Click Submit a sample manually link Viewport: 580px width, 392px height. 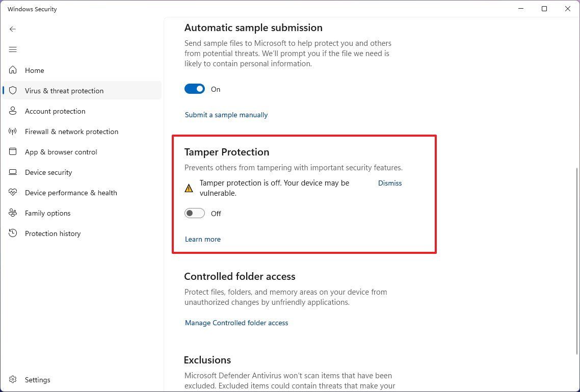pos(226,115)
